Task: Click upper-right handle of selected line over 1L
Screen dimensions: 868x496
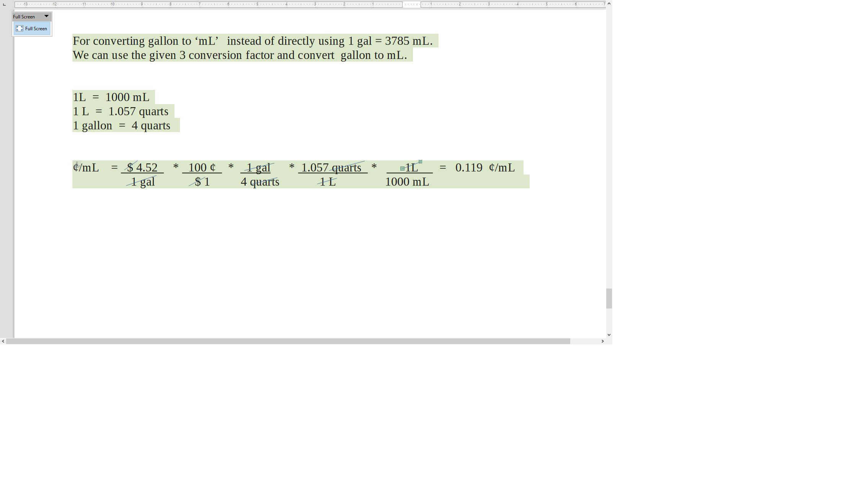Action: [x=420, y=162]
